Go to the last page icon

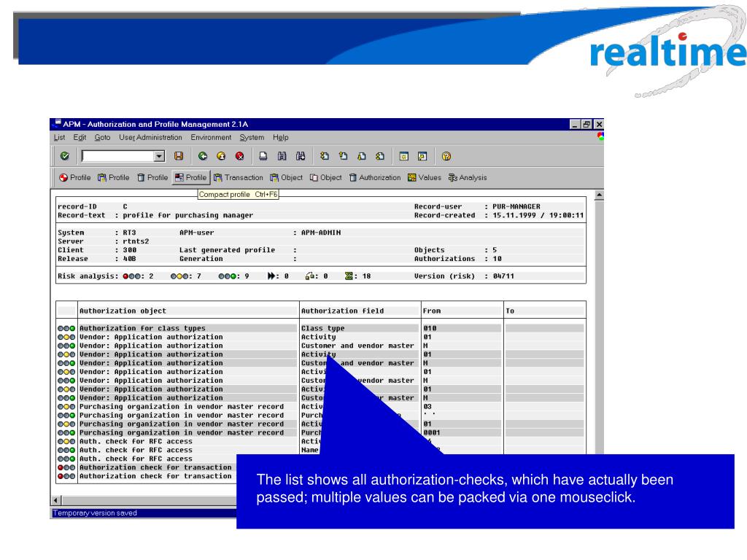click(380, 156)
